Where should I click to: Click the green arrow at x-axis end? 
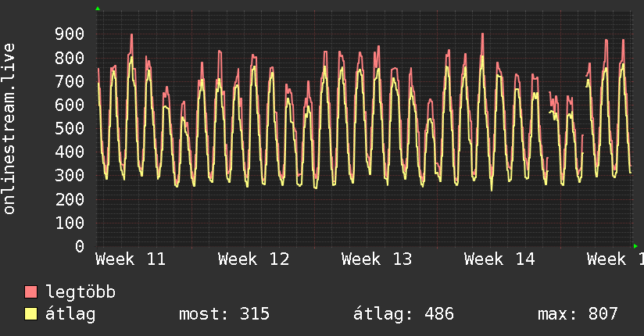coord(635,246)
